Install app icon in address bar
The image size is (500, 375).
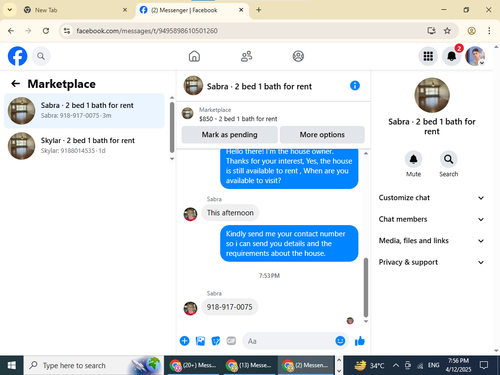tap(432, 31)
